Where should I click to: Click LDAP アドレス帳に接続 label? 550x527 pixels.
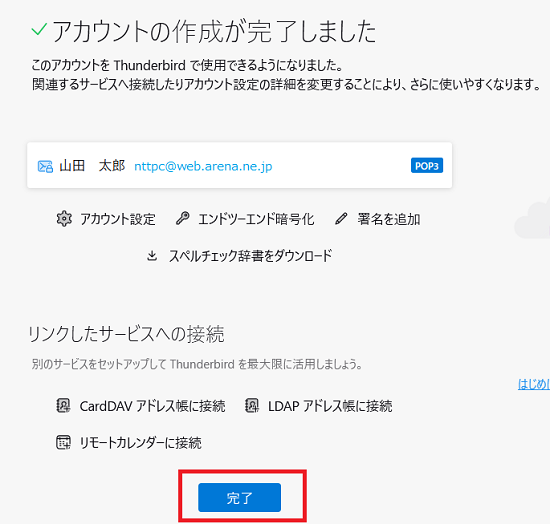click(x=330, y=406)
